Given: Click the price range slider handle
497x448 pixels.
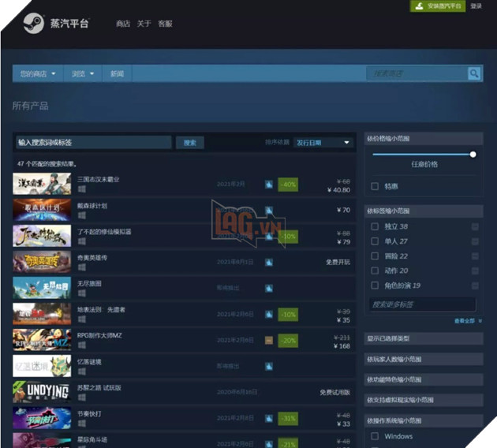Looking at the screenshot, I should click(x=473, y=155).
